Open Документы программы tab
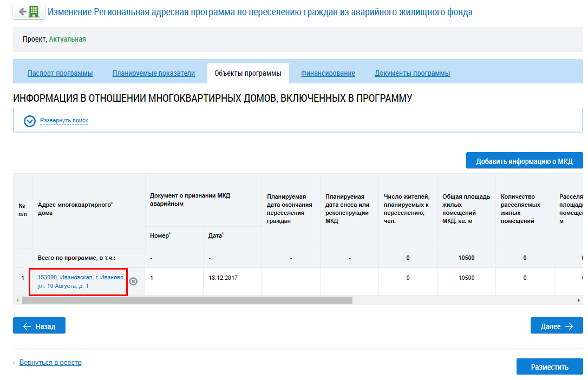Screen dimensions: 588x380 point(413,73)
